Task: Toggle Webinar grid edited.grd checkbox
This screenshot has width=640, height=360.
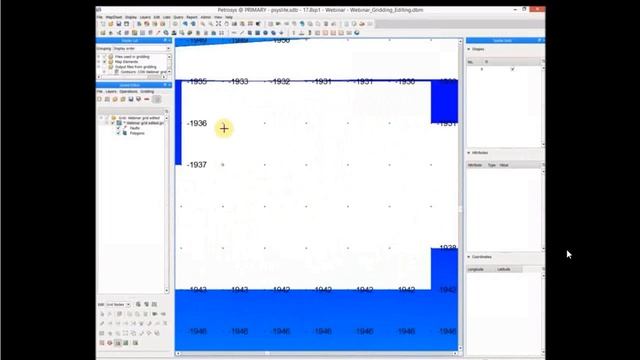Action: (113, 123)
